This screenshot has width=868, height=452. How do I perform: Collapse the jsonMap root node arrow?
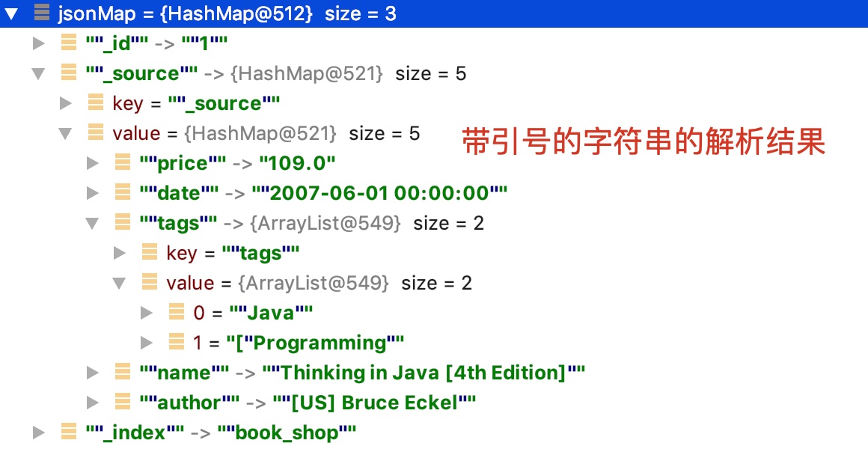(11, 14)
